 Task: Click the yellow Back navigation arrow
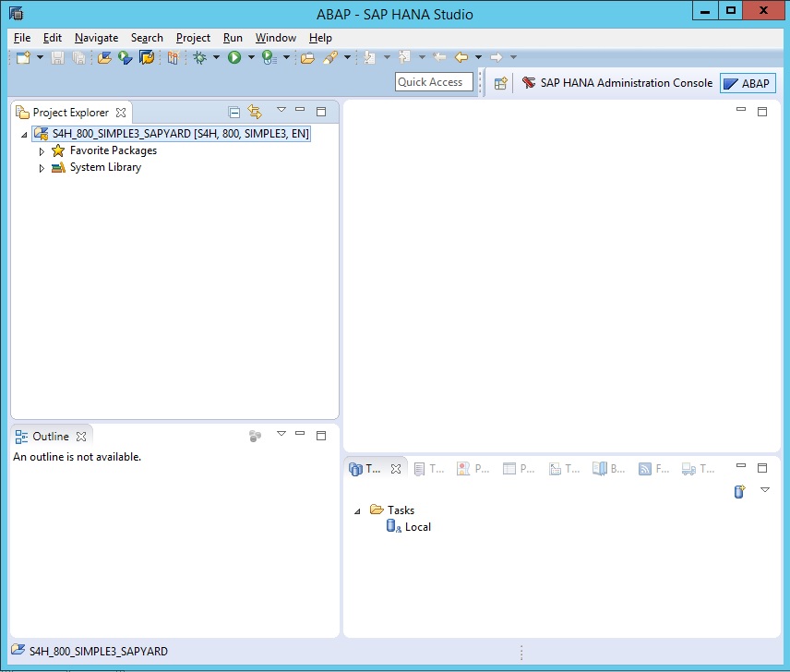click(x=461, y=57)
